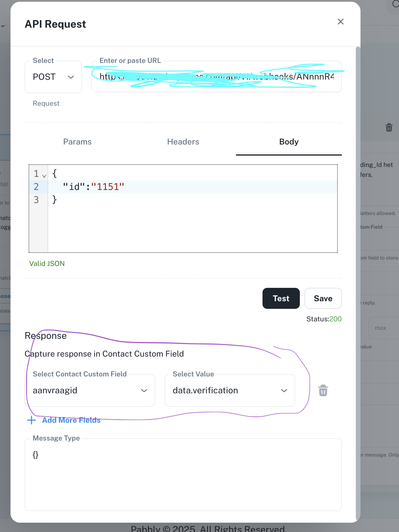Click line number 3 in the editor gutter
Viewport: 399px width, 532px height.
pyautogui.click(x=36, y=200)
